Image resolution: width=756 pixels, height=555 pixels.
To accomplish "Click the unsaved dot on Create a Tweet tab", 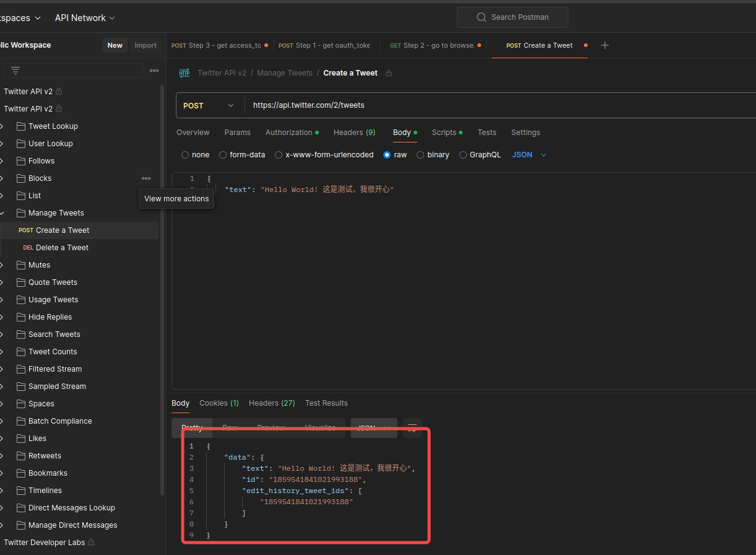I will click(586, 45).
